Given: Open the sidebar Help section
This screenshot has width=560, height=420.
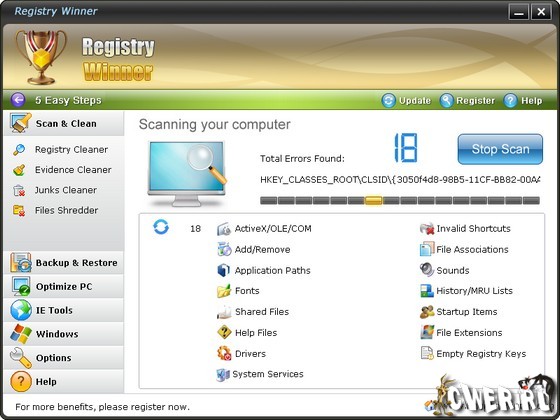Looking at the screenshot, I should [64, 381].
